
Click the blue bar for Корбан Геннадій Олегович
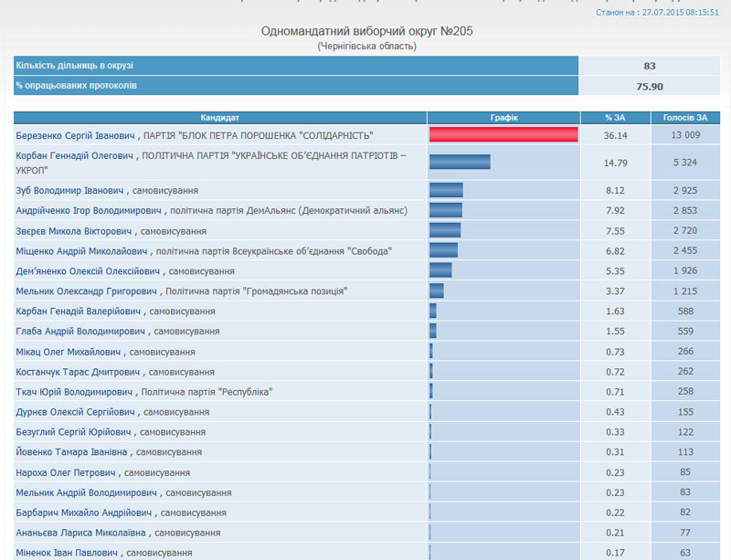460,163
